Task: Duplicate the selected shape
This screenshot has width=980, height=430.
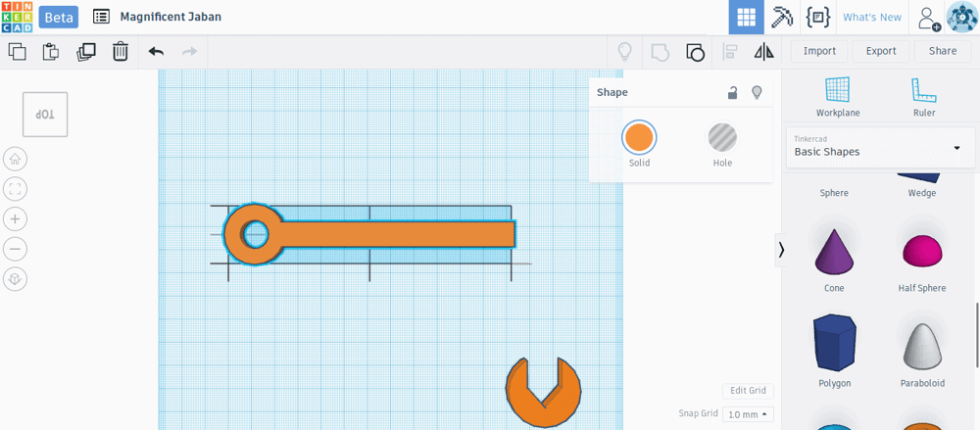Action: pyautogui.click(x=85, y=51)
